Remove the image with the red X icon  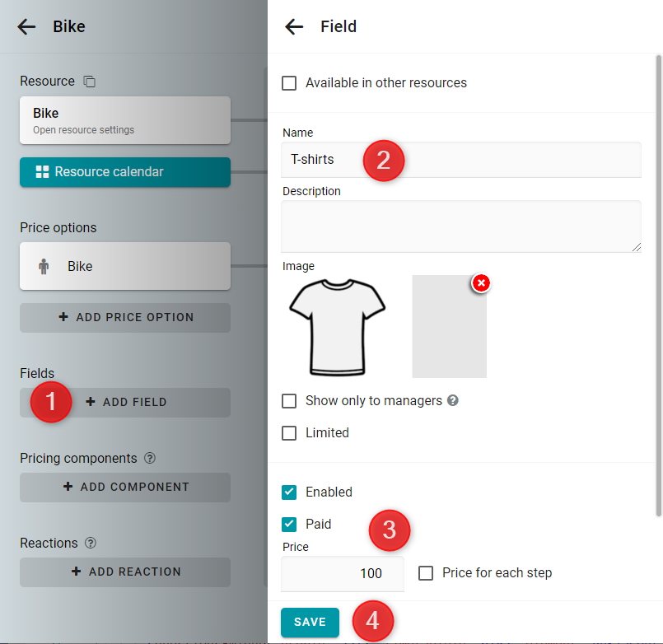481,283
